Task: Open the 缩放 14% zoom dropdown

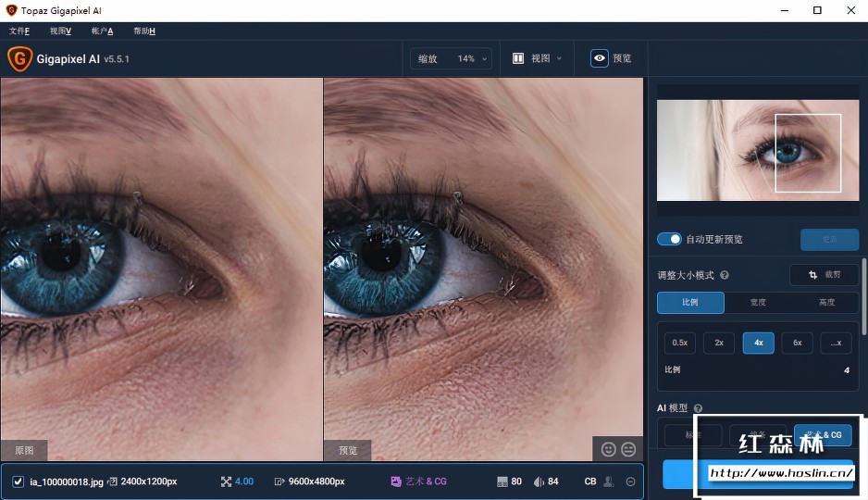Action: tap(452, 58)
